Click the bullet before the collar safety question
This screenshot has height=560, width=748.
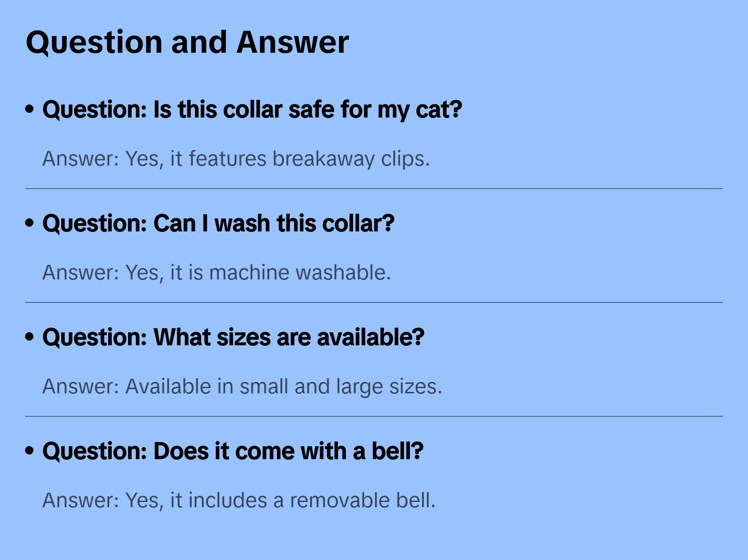tap(29, 109)
